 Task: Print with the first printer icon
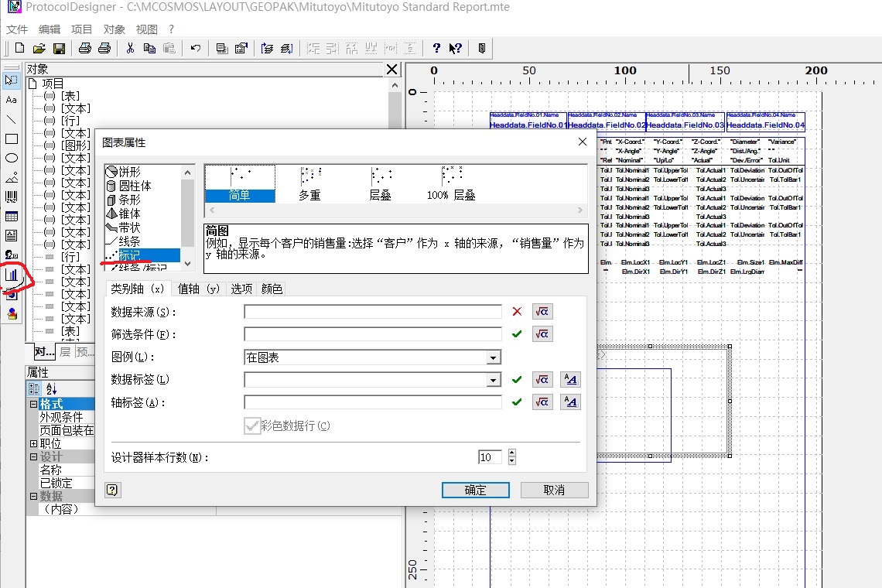(x=85, y=49)
